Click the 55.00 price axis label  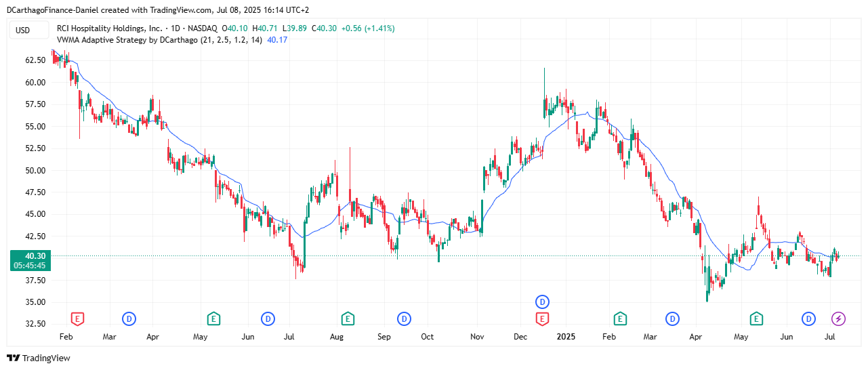click(x=35, y=127)
